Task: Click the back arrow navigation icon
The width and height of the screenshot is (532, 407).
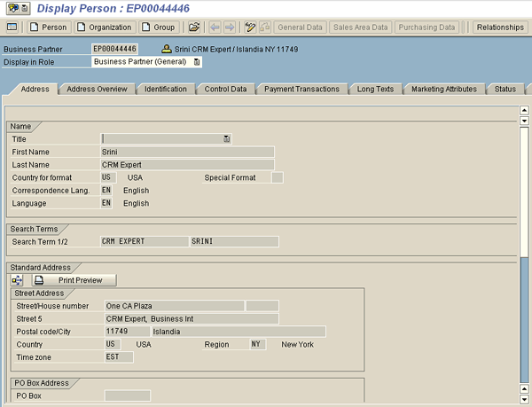Action: (x=214, y=27)
